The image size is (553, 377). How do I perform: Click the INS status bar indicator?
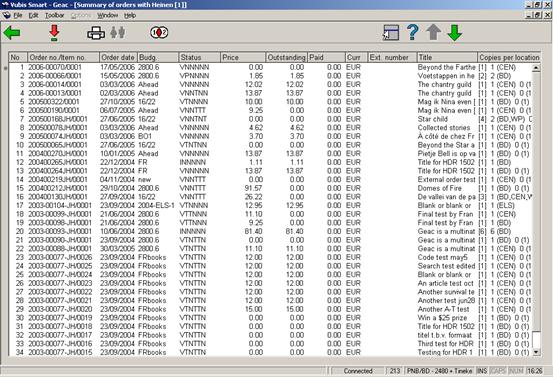[x=482, y=371]
